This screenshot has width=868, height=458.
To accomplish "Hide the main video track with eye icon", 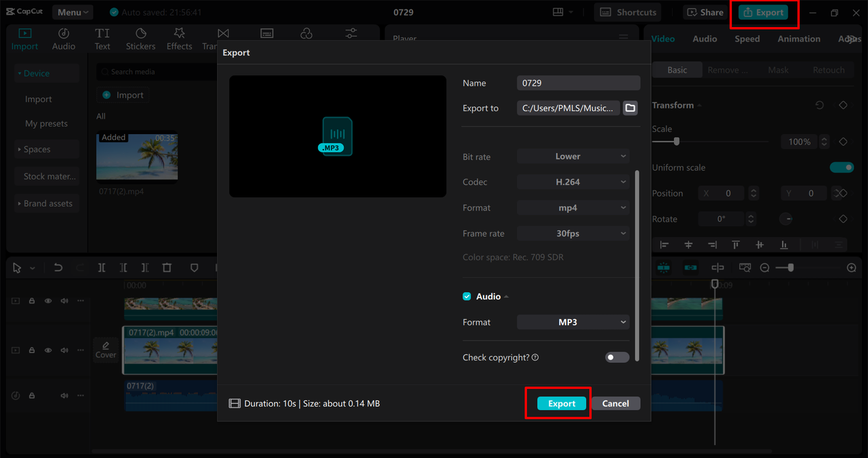I will [48, 350].
